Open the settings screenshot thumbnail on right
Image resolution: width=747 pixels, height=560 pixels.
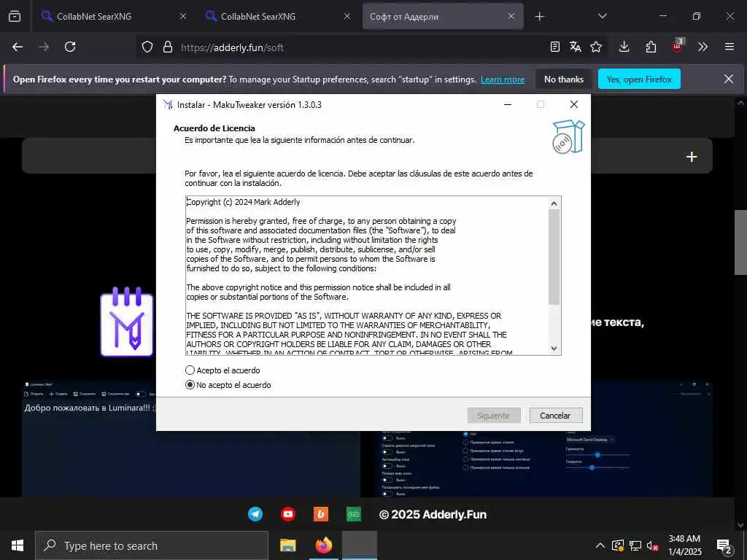coord(543,464)
